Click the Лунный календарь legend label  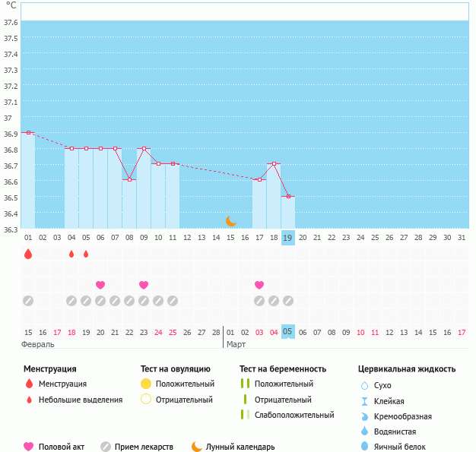pos(241,447)
